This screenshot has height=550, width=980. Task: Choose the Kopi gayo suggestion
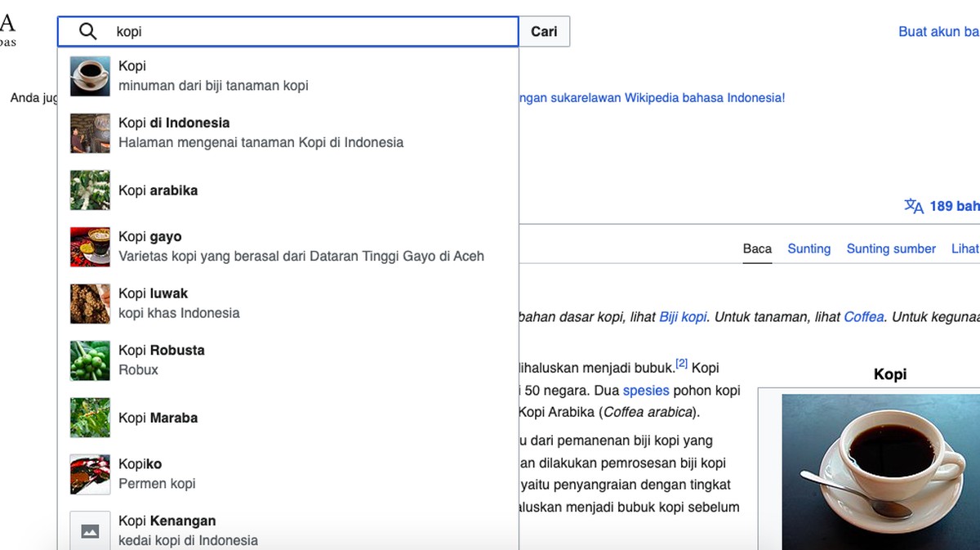(301, 246)
